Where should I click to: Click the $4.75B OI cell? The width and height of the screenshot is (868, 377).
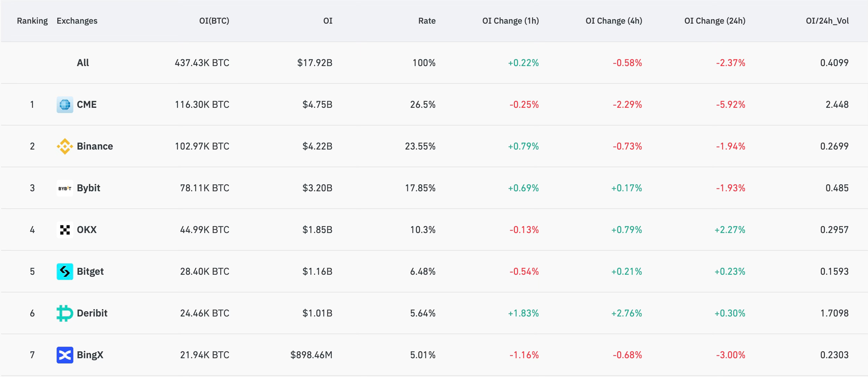click(x=317, y=105)
